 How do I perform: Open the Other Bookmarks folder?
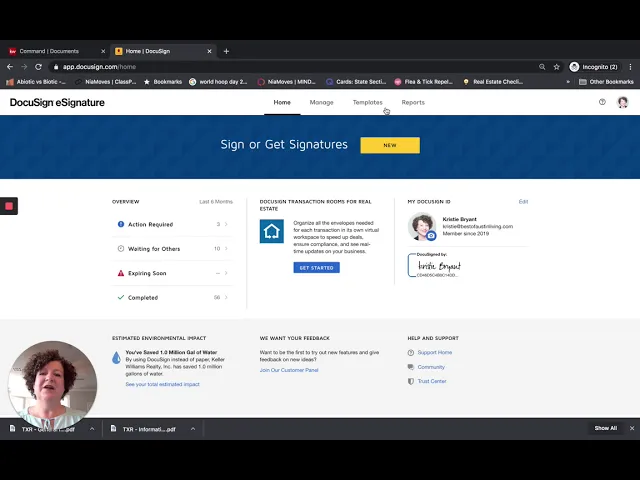coord(606,82)
